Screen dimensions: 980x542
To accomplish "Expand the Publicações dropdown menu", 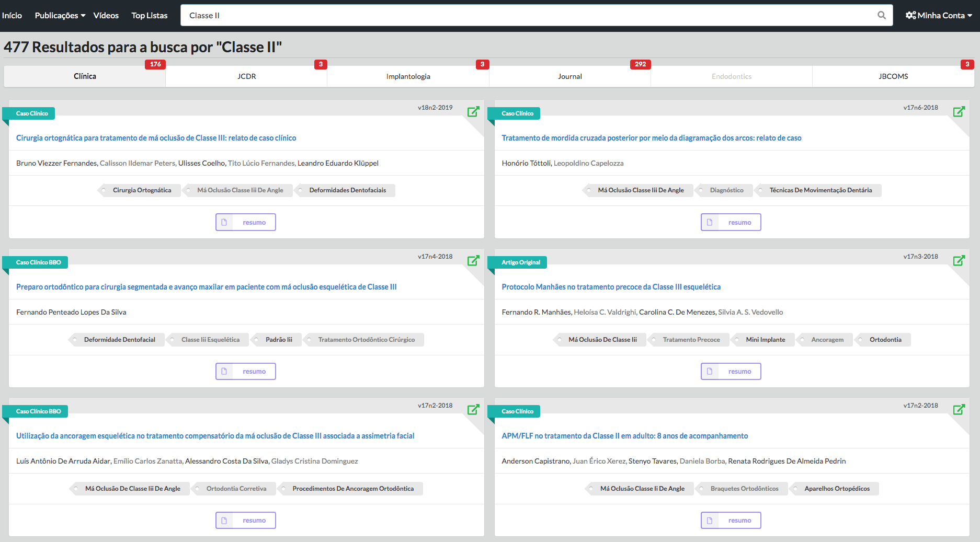I will (x=60, y=15).
